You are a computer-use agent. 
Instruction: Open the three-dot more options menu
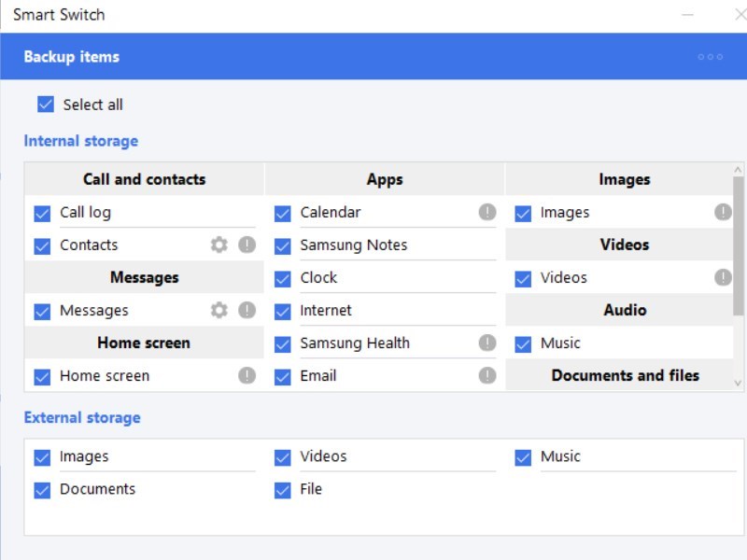710,57
